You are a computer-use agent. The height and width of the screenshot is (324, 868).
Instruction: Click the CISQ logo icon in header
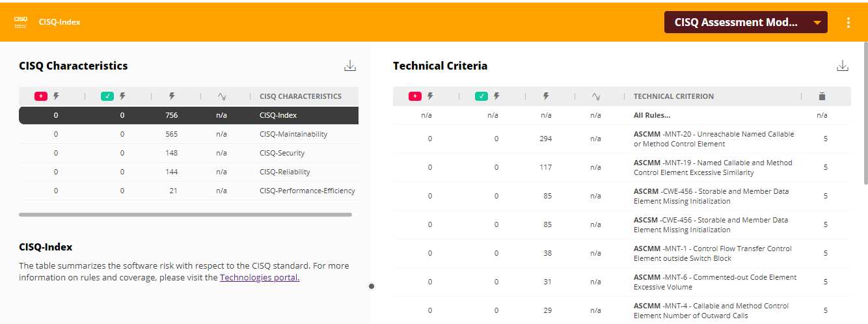pos(21,21)
